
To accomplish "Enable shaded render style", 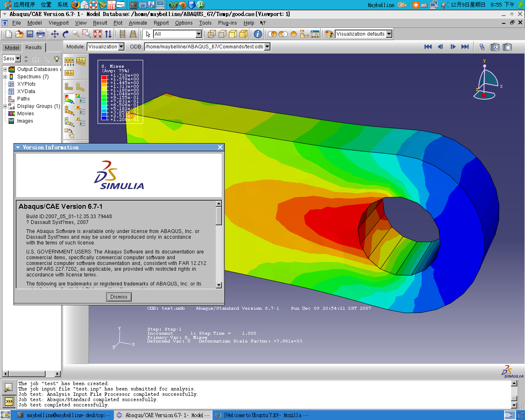I will [x=244, y=34].
